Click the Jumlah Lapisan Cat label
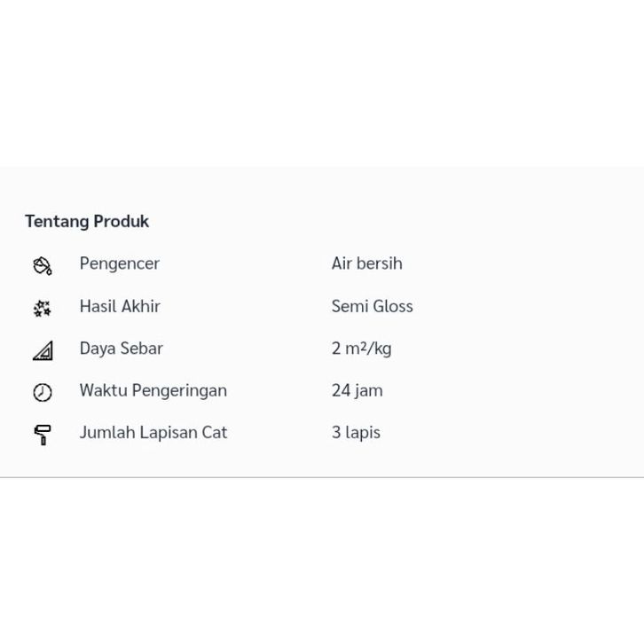Viewport: 644px width, 644px height. [153, 433]
